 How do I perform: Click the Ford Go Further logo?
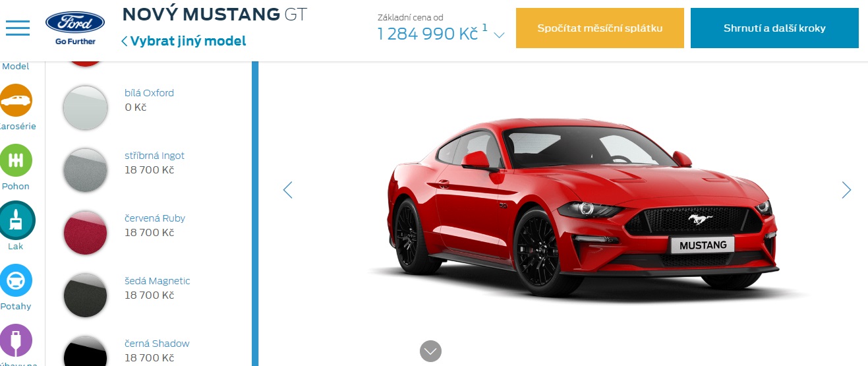click(x=75, y=28)
